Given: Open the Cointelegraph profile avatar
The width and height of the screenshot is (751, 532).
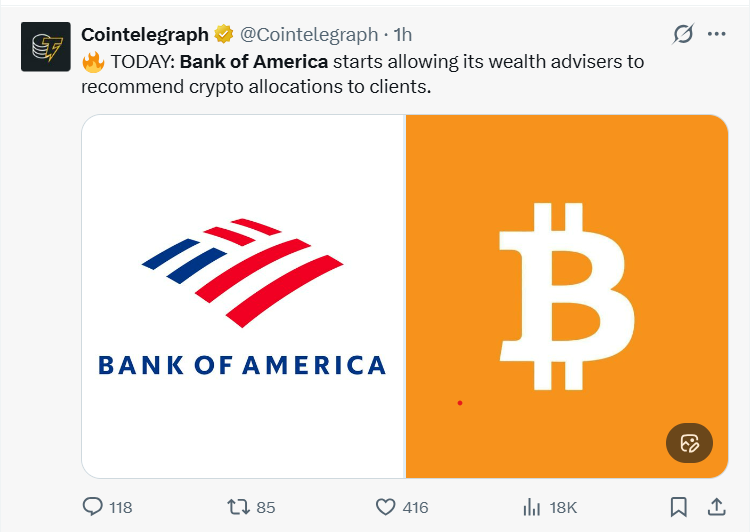Looking at the screenshot, I should [x=46, y=46].
